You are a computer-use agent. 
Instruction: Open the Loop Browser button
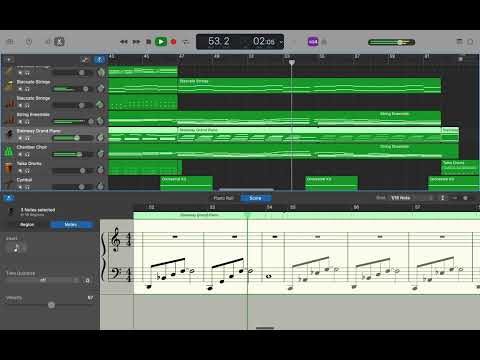click(470, 42)
